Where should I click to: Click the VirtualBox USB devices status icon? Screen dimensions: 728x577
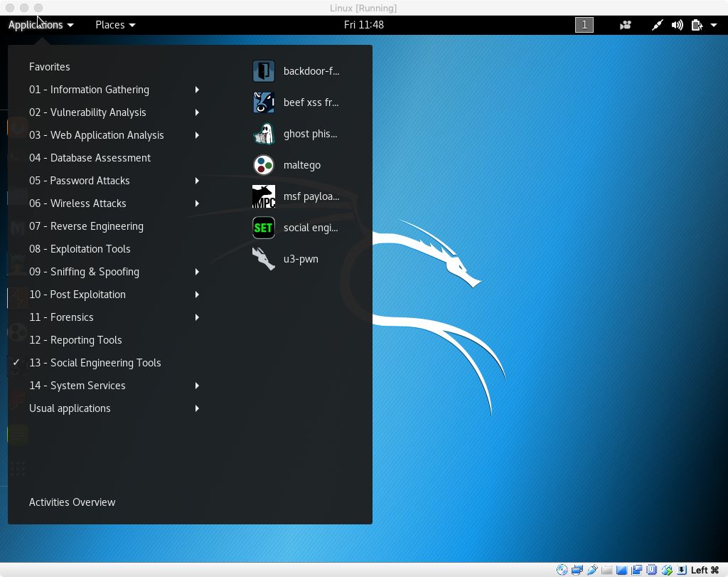pyautogui.click(x=592, y=570)
